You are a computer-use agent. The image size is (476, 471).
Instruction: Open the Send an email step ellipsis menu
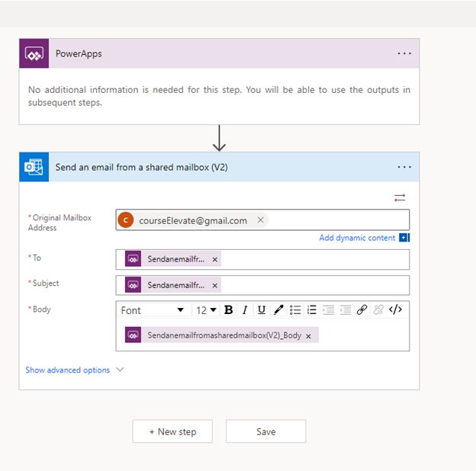point(404,167)
